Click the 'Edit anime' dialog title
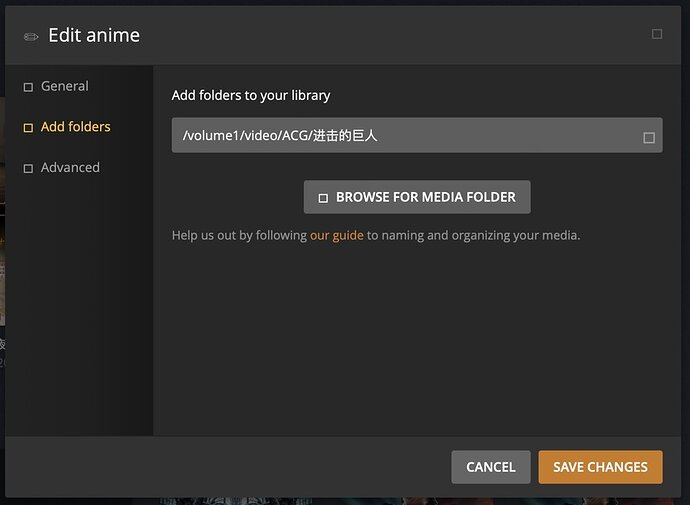The image size is (690, 505). 94,35
